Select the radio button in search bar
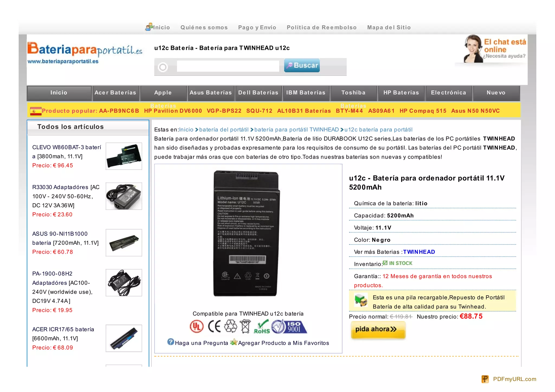The image size is (555, 392). (x=163, y=67)
